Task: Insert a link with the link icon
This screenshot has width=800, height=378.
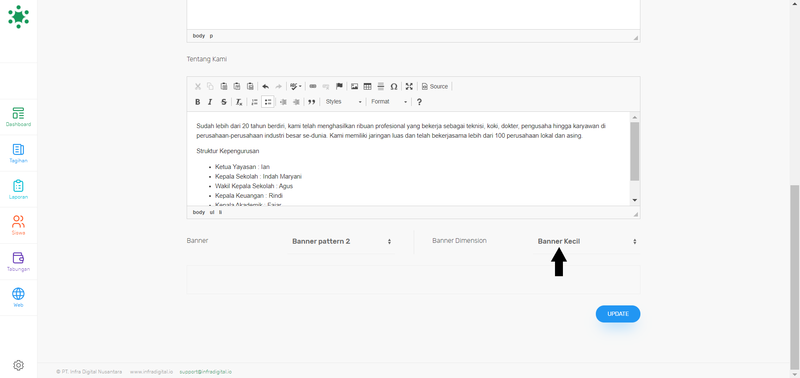Action: point(313,86)
